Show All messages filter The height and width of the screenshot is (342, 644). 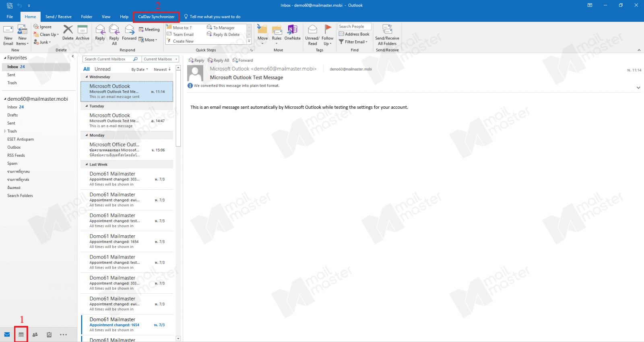86,69
